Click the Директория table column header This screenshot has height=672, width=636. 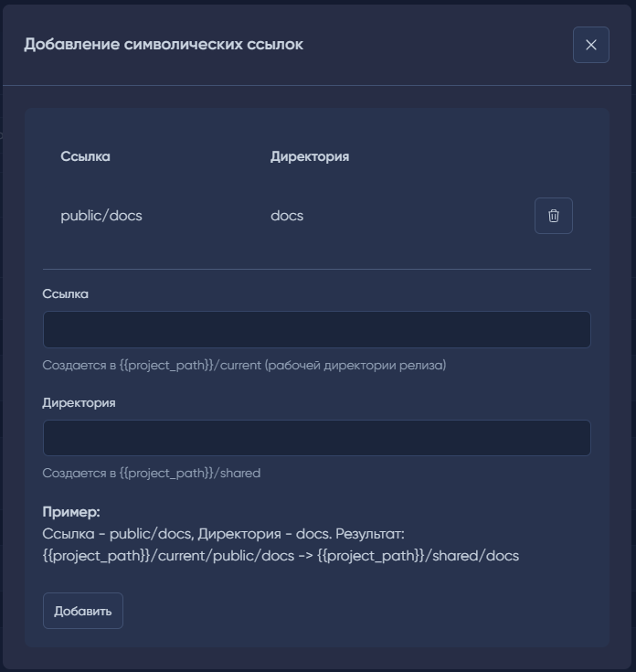pyautogui.click(x=310, y=156)
